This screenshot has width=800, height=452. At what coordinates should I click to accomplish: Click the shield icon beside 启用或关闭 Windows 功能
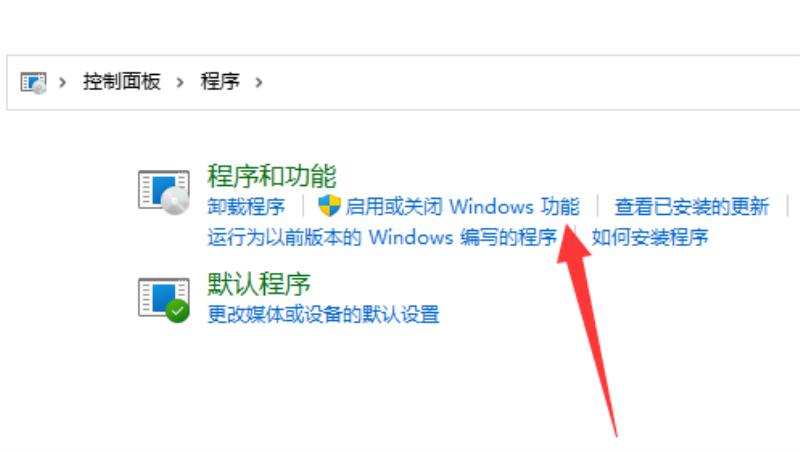(x=329, y=206)
